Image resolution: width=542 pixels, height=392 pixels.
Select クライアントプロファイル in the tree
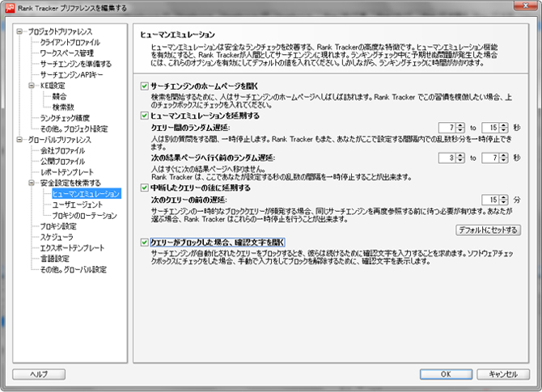click(70, 43)
